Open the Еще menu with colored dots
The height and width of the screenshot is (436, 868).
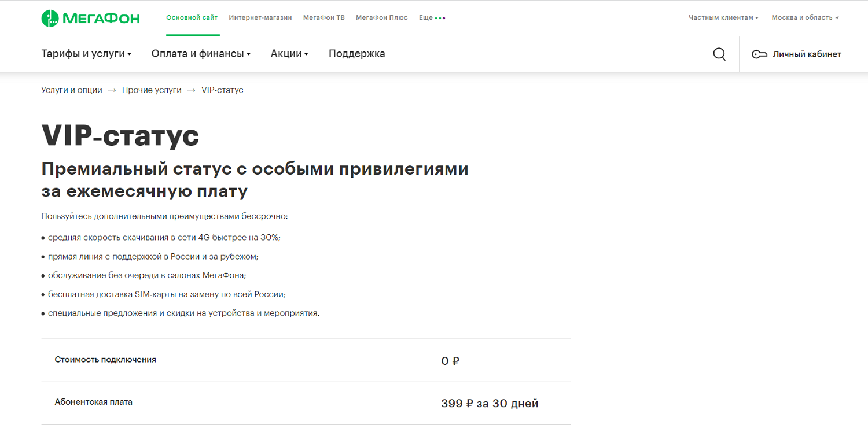pos(432,18)
